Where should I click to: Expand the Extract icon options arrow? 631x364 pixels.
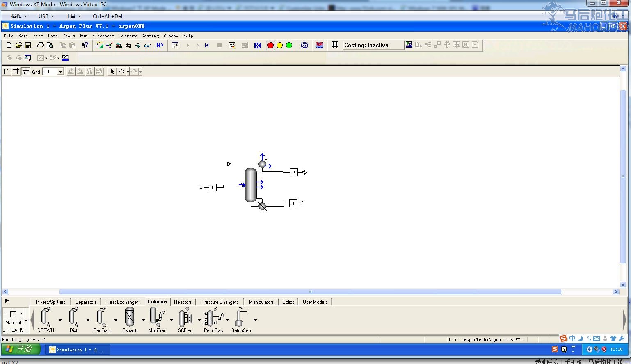[144, 320]
